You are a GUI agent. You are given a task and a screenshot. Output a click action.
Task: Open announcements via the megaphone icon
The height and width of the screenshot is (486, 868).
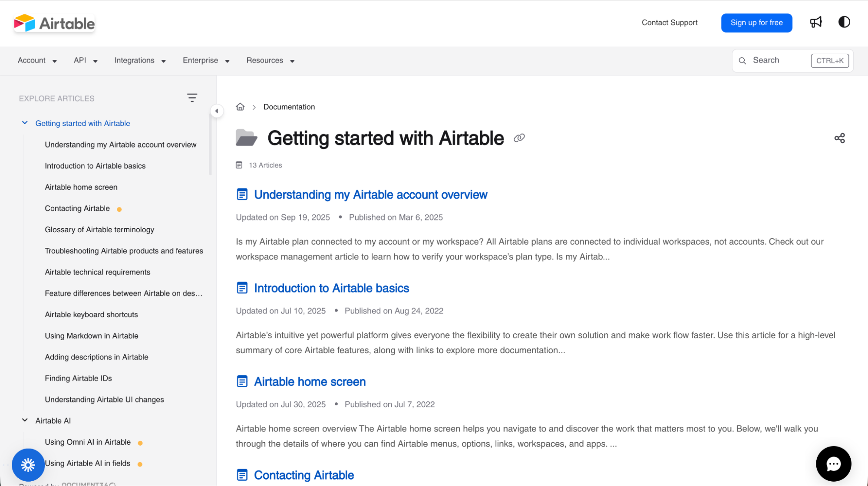816,22
